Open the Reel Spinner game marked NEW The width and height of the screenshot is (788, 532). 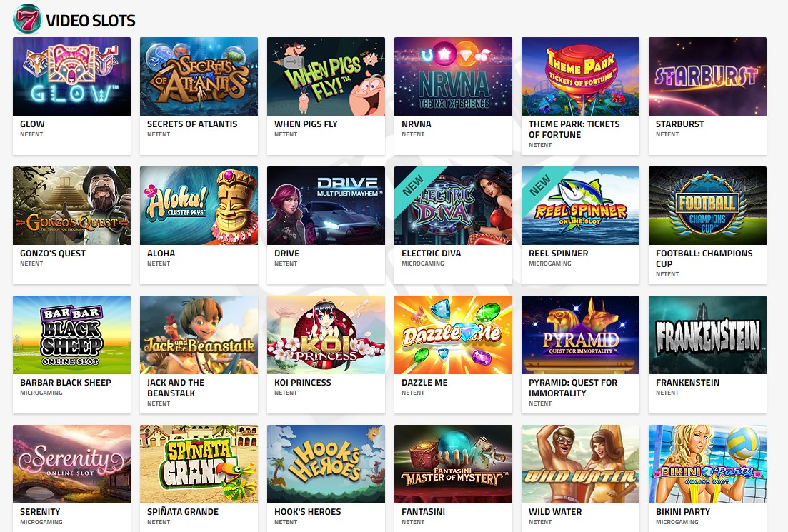pyautogui.click(x=580, y=206)
